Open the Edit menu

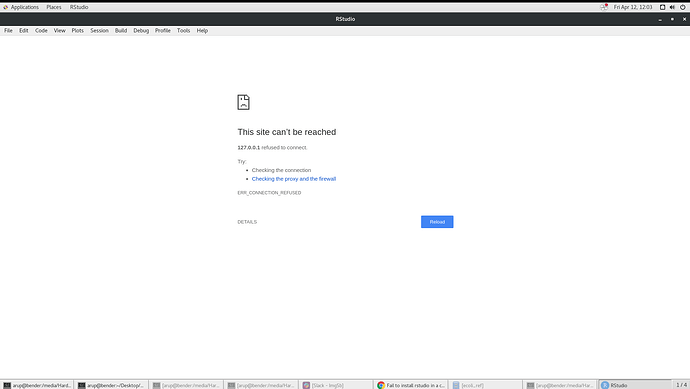[x=24, y=30]
